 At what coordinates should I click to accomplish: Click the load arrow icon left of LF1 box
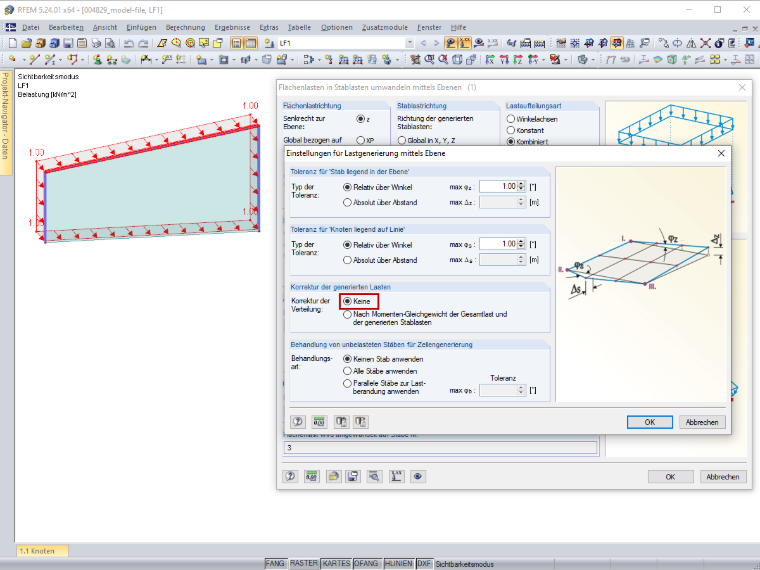[269, 43]
